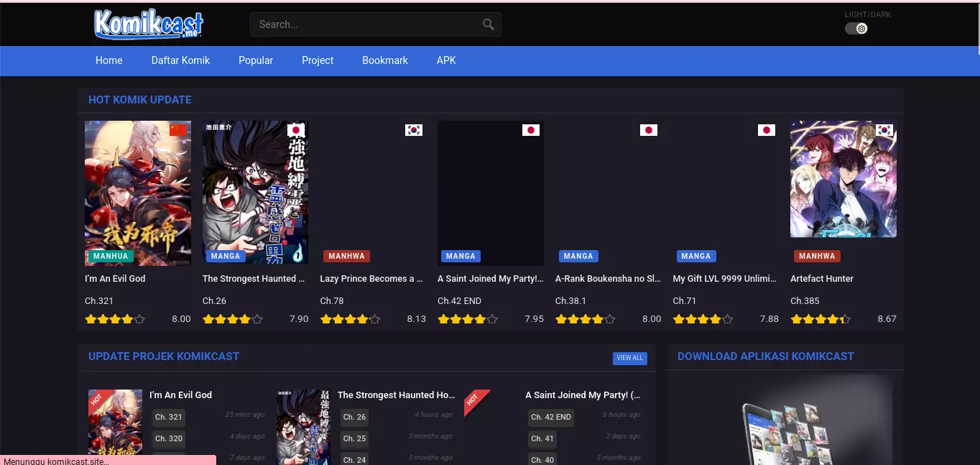Open I'm An Evil God hot cover

click(138, 193)
